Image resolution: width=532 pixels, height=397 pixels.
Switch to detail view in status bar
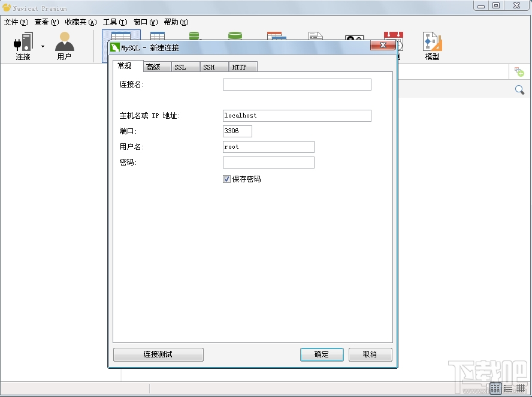tap(521, 388)
